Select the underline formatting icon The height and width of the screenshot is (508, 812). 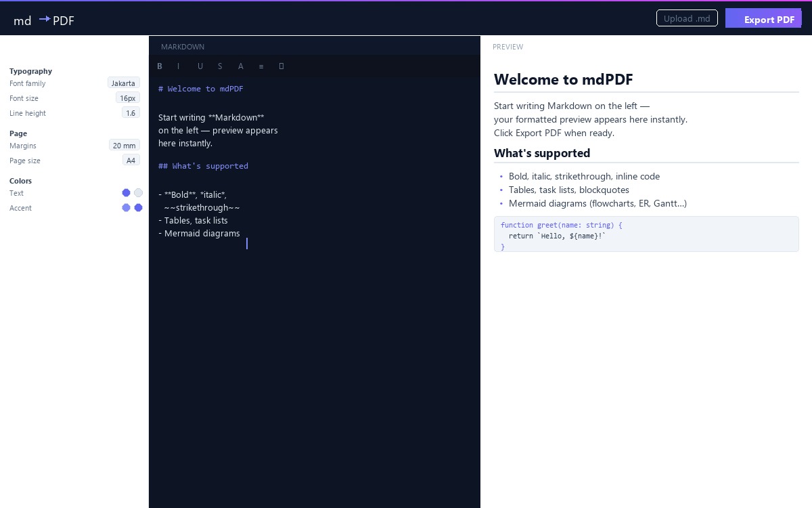200,66
